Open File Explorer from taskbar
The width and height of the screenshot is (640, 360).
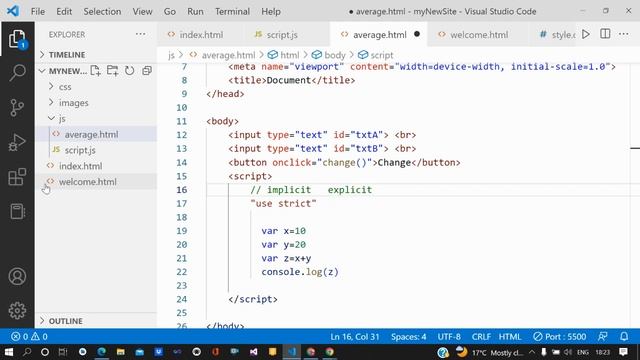click(x=120, y=352)
